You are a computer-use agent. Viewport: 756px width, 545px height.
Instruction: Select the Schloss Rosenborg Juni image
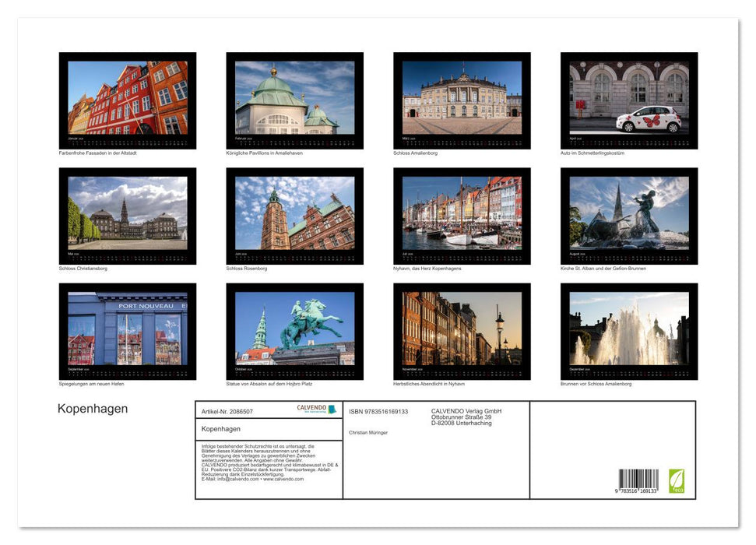(x=291, y=216)
